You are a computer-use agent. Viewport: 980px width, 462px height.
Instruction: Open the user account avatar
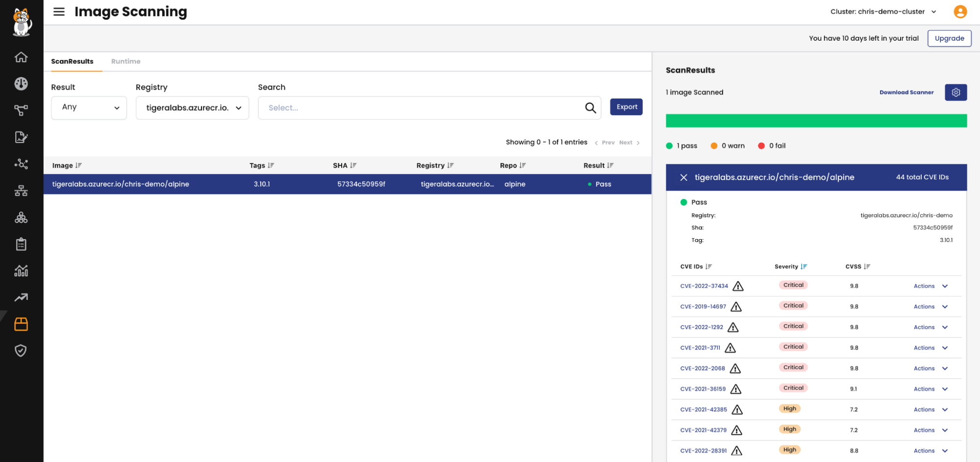[960, 12]
